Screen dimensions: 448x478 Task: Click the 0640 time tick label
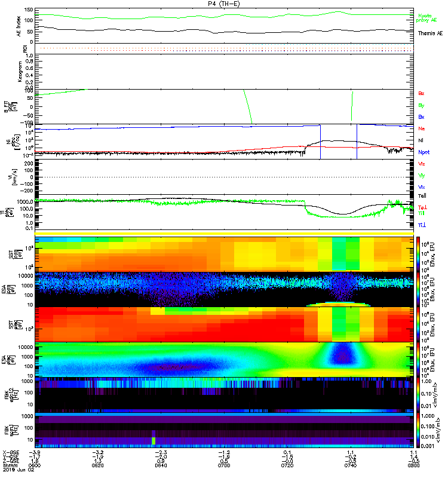tap(161, 465)
